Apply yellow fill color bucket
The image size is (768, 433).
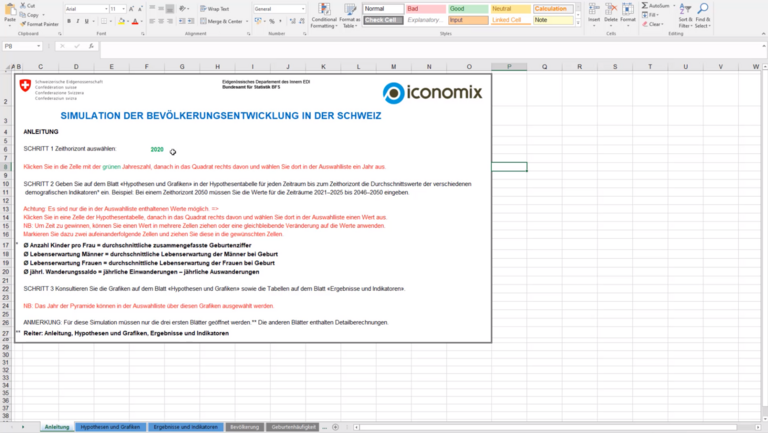(x=121, y=21)
